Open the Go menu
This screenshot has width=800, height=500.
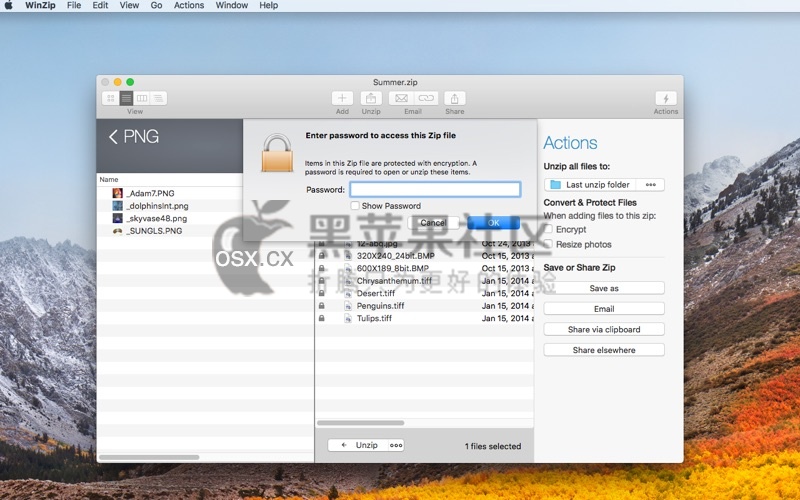click(x=157, y=5)
